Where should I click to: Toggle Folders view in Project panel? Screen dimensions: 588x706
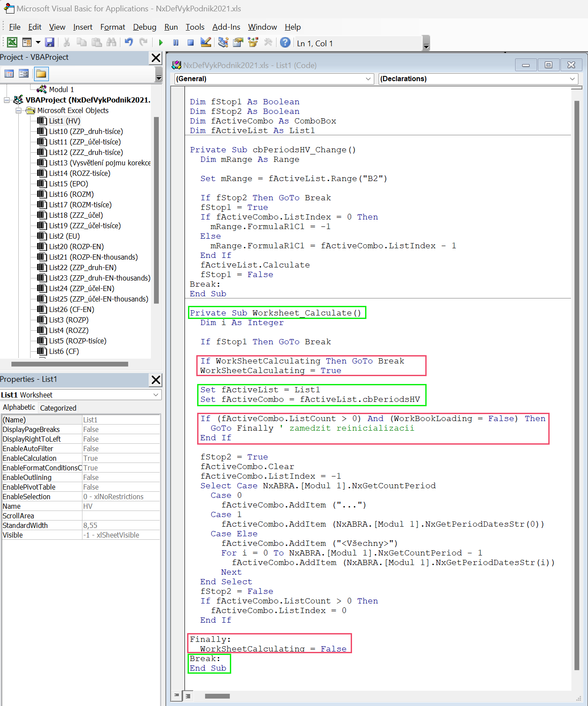pyautogui.click(x=41, y=74)
